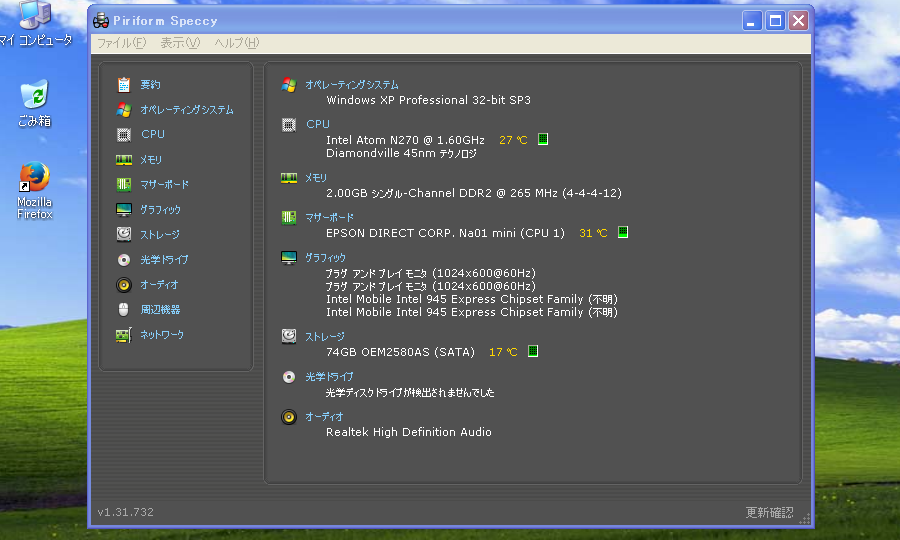This screenshot has width=900, height=540.
Task: Click 'EPSON DIRECT CORP. Na01 mini (CPU 1)' text
Action: (x=445, y=233)
